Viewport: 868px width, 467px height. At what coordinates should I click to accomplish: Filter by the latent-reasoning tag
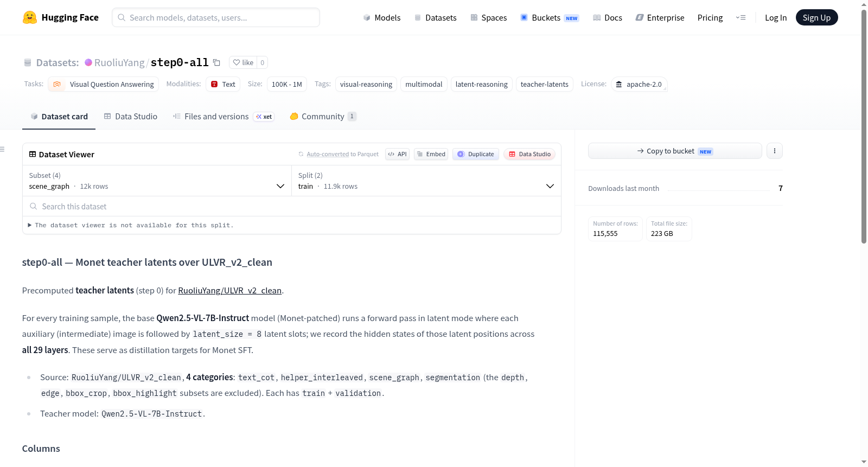[482, 84]
